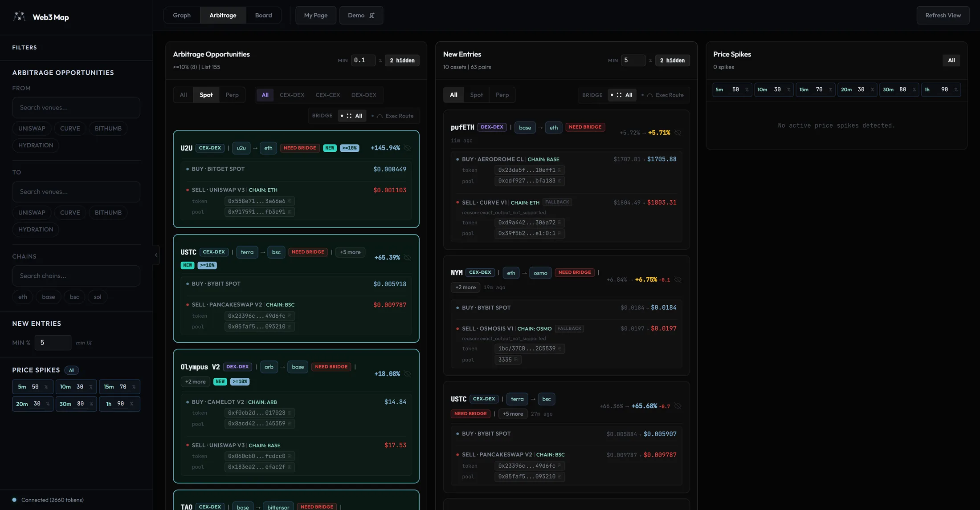Open the Demo mode button
The width and height of the screenshot is (980, 510).
point(361,16)
